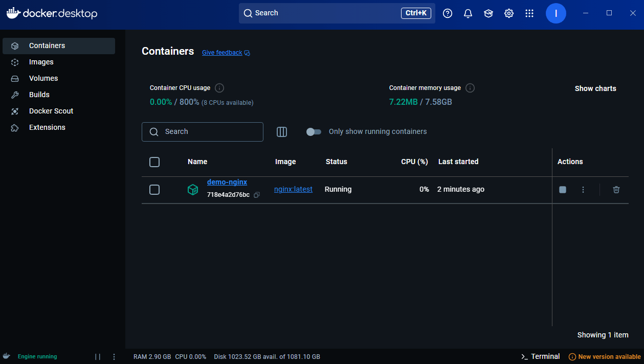Click info icon beside Container memory usage
The width and height of the screenshot is (644, 364).
tap(470, 88)
